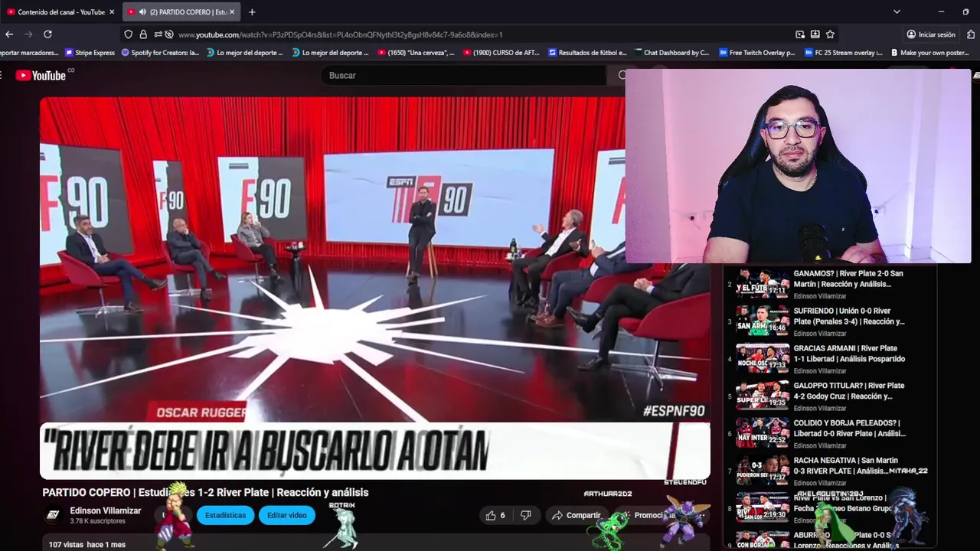Bookmark this page with star icon
Viewport: 980px width, 551px height.
[830, 34]
